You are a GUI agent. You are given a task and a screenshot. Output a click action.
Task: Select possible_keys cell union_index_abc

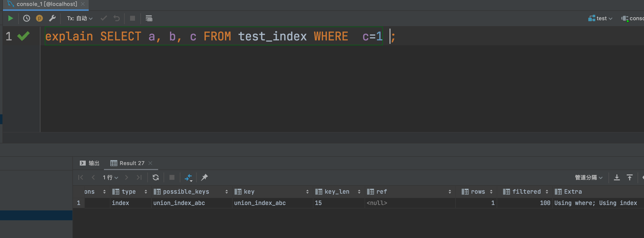click(x=191, y=203)
